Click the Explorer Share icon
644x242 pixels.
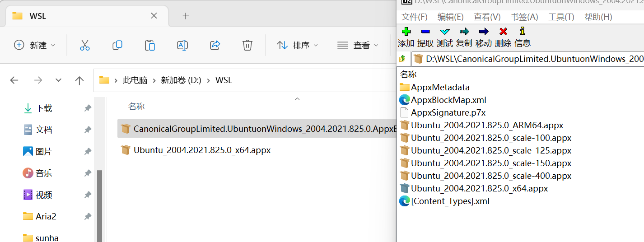[215, 45]
